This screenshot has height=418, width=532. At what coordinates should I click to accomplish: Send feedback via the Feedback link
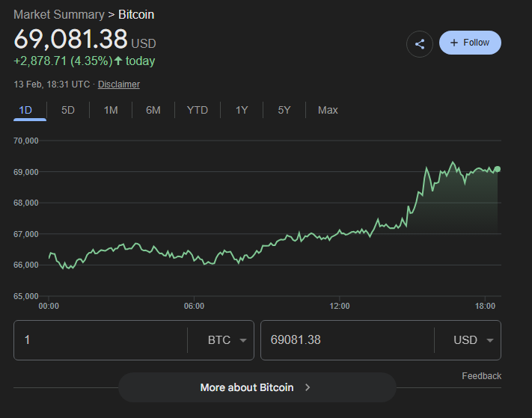click(481, 376)
